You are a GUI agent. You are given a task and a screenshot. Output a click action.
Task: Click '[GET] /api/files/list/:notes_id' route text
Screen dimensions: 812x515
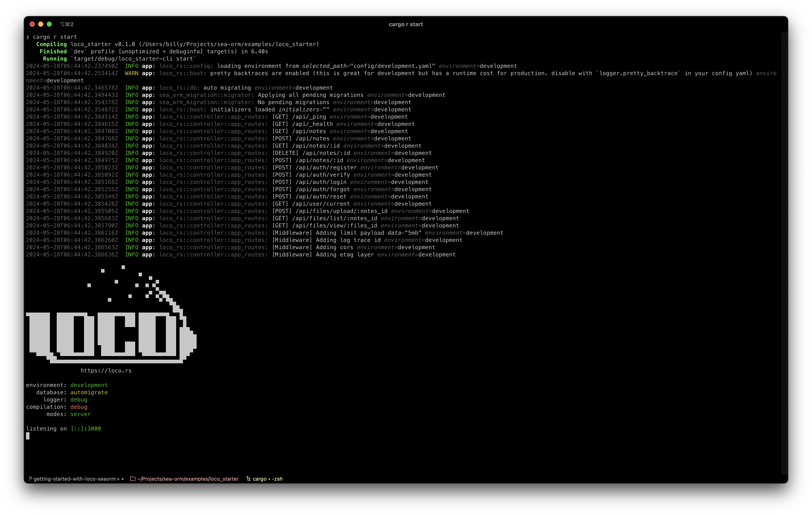(x=325, y=218)
